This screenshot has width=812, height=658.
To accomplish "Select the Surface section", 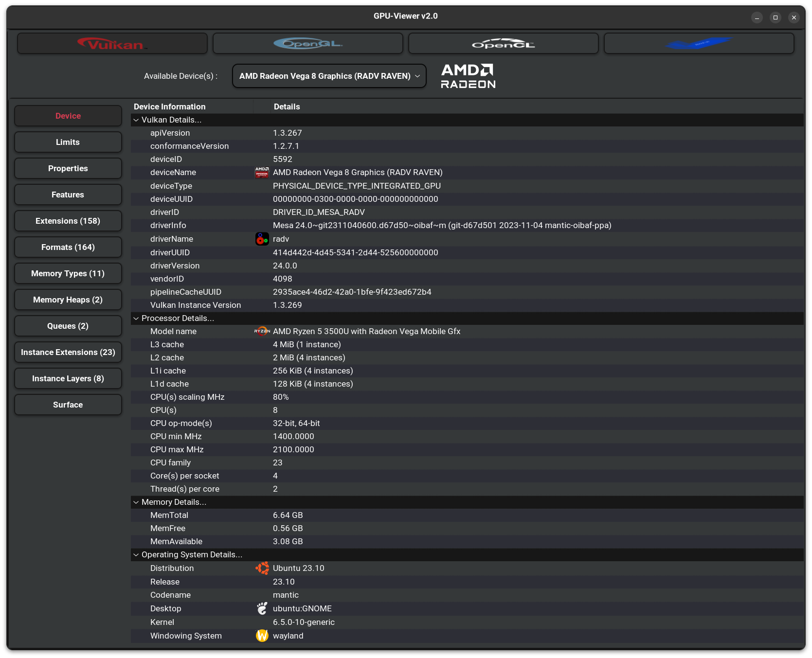I will 68,404.
